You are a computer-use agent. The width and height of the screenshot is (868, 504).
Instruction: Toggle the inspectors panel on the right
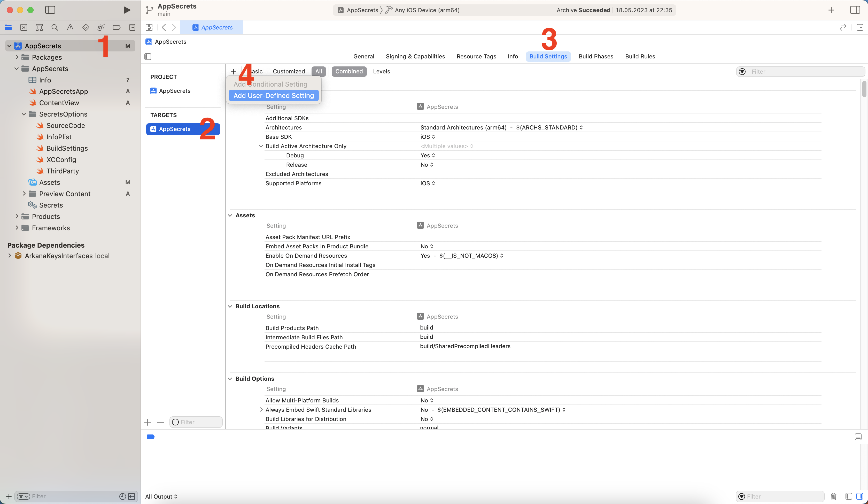(x=855, y=10)
